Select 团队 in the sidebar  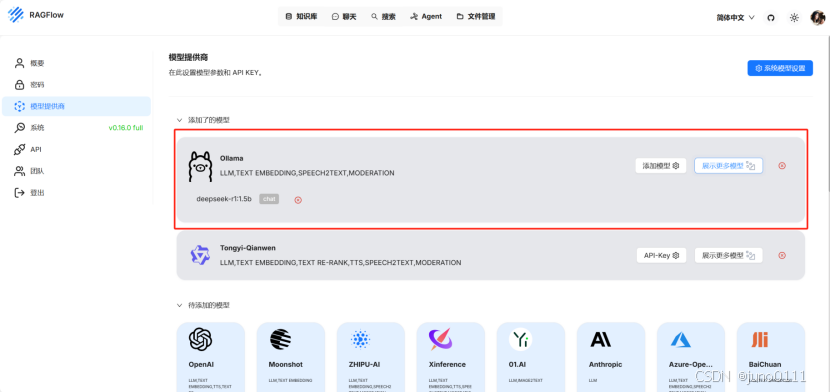76,171
